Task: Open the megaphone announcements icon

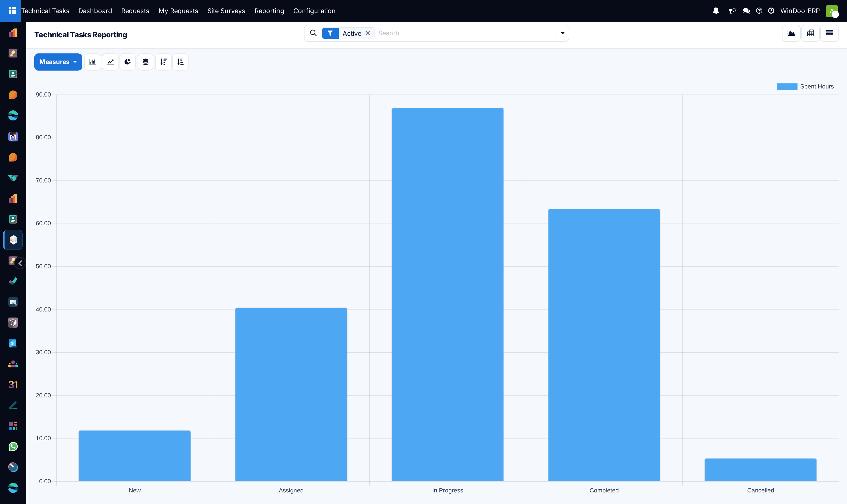Action: (732, 11)
